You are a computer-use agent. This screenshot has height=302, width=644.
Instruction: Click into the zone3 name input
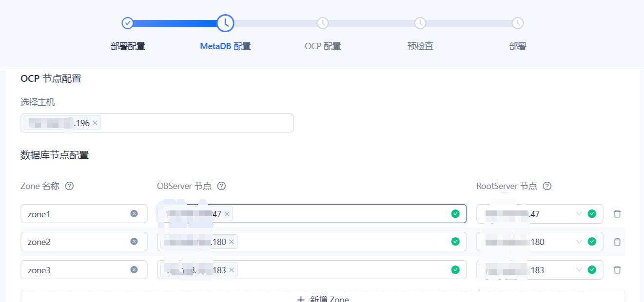click(x=84, y=270)
